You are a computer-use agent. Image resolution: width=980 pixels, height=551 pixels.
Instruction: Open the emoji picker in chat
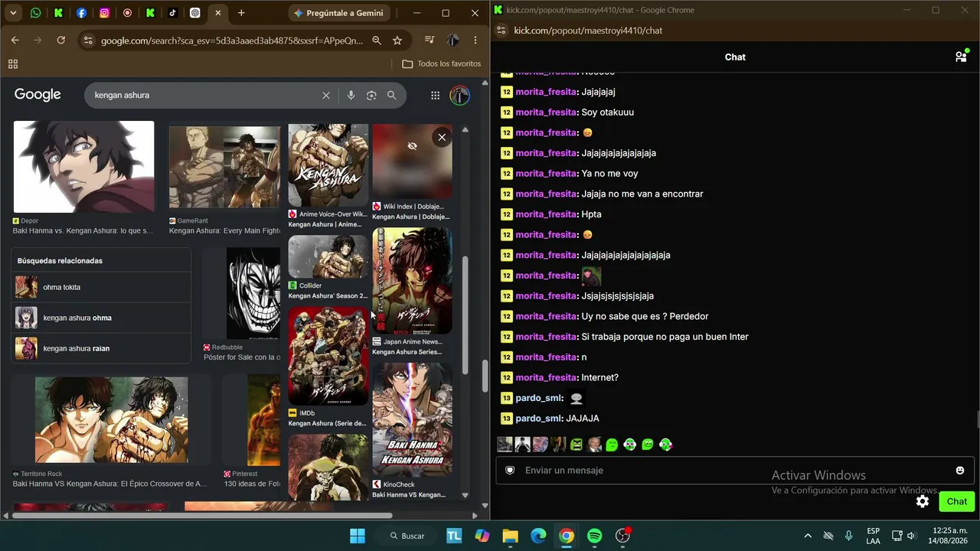[960, 470]
